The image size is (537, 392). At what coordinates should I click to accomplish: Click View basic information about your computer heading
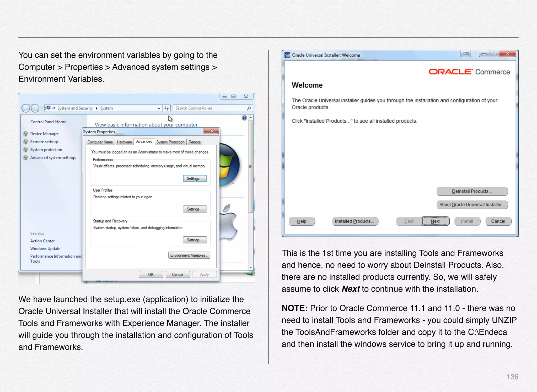(x=146, y=124)
